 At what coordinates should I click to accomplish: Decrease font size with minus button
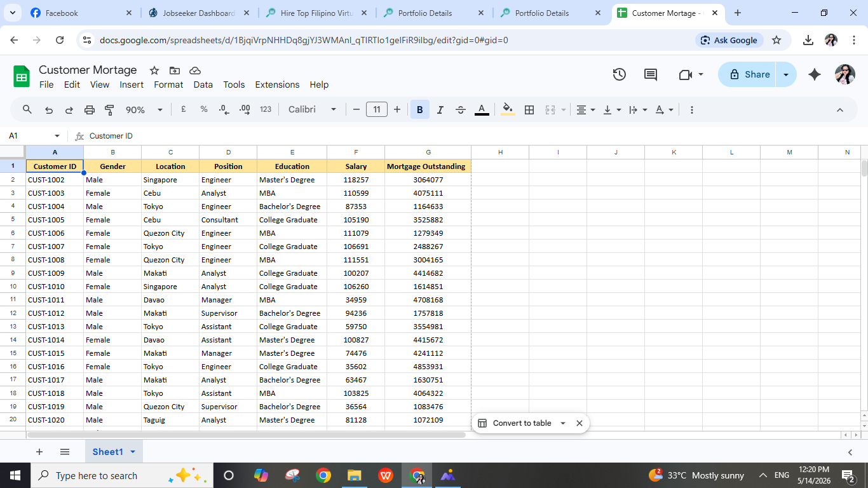point(356,110)
